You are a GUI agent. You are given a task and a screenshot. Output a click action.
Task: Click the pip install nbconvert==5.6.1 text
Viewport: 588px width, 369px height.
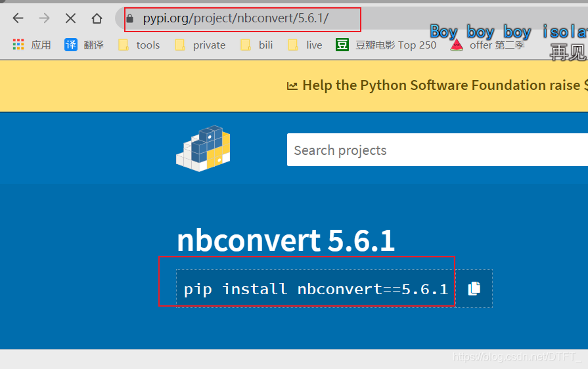(x=316, y=289)
